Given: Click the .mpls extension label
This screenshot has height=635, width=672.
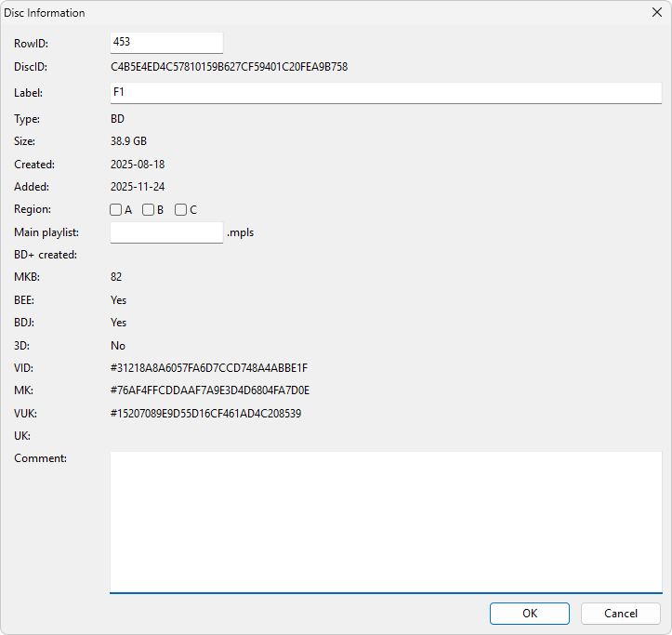Looking at the screenshot, I should (241, 233).
